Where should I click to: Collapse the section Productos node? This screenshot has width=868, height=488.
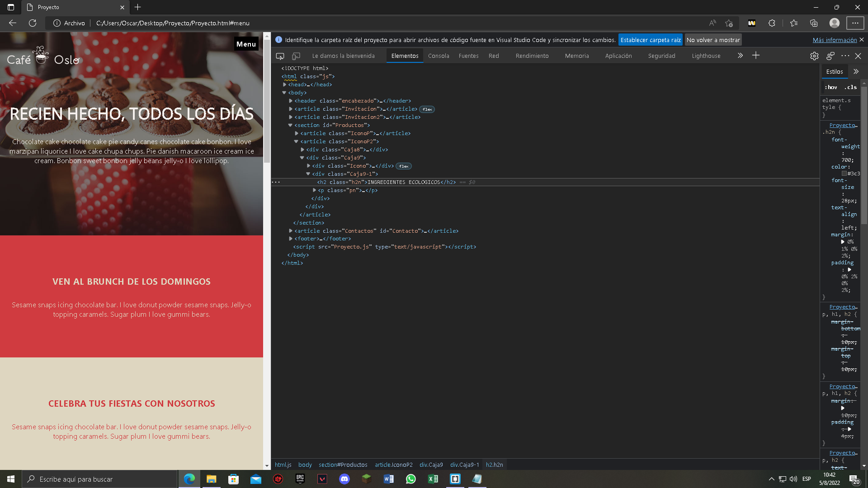point(290,125)
